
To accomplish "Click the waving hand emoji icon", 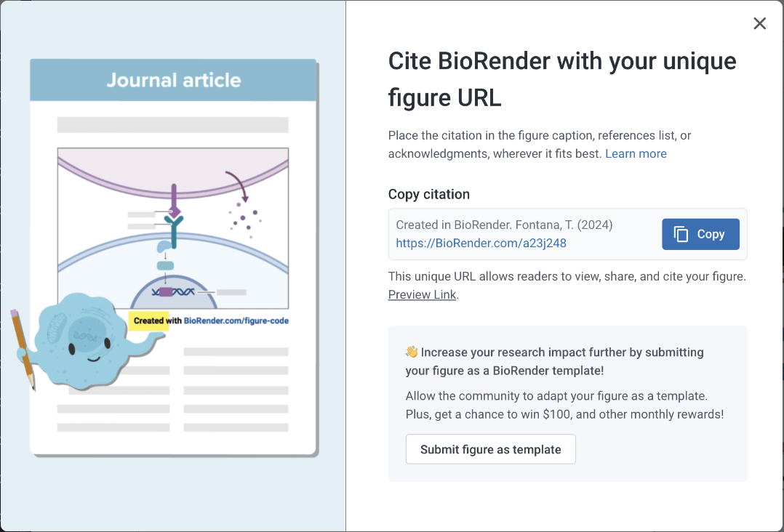I will (x=412, y=352).
